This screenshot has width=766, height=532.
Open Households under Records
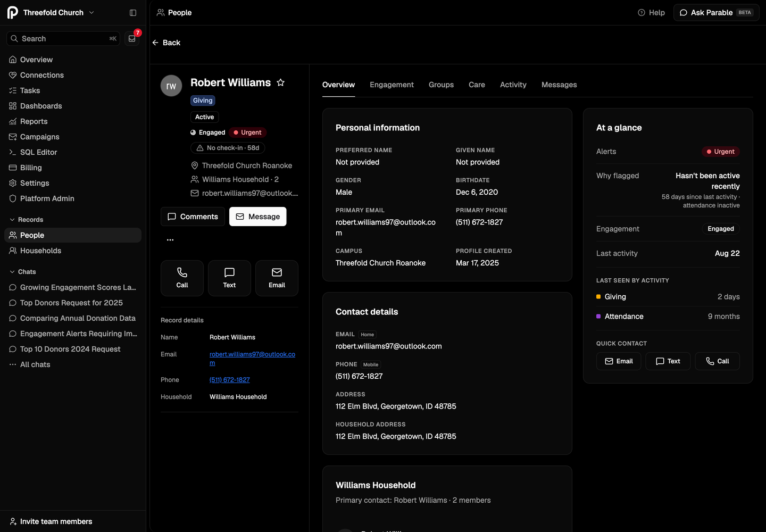[x=73, y=251]
